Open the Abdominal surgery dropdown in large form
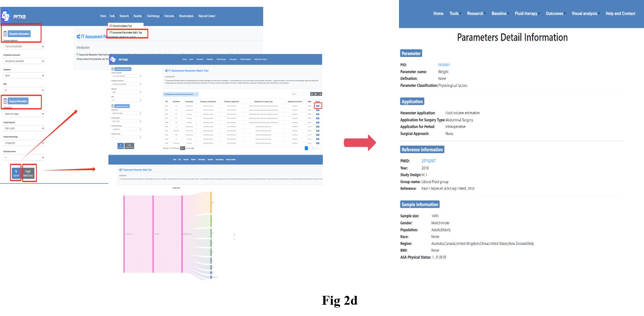This screenshot has height=316, width=644. [24, 114]
